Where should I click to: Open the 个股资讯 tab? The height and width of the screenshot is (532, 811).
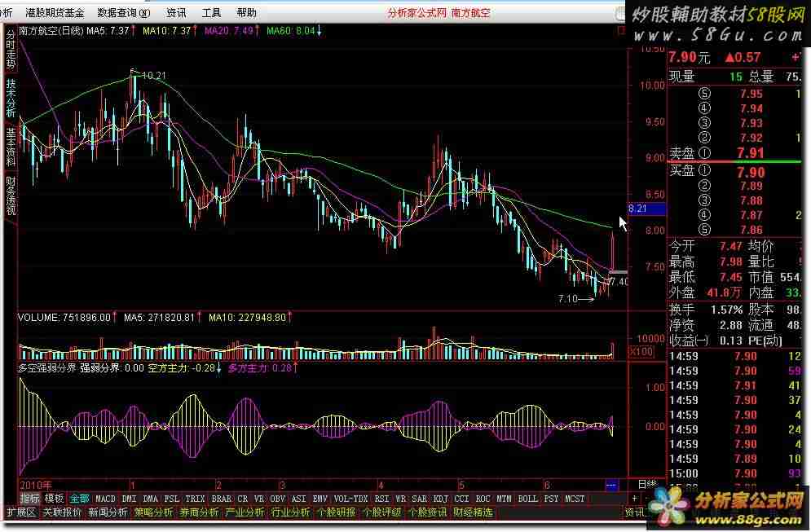click(x=427, y=512)
